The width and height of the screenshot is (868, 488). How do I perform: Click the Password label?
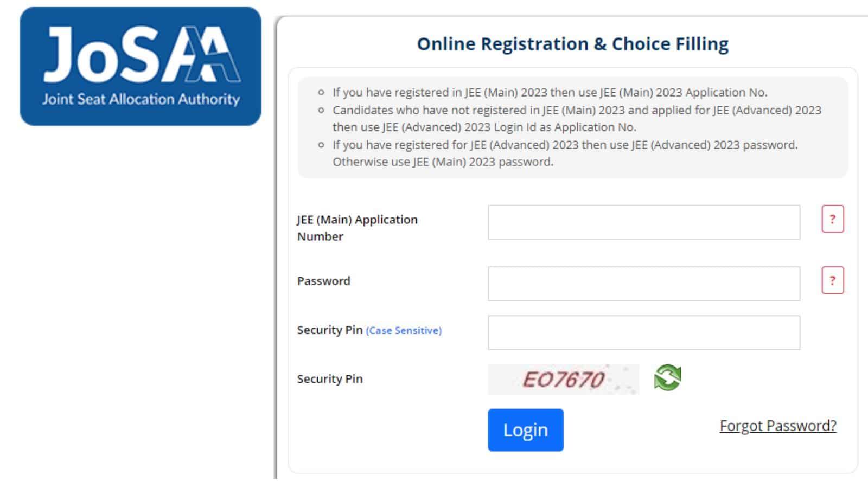pyautogui.click(x=324, y=281)
